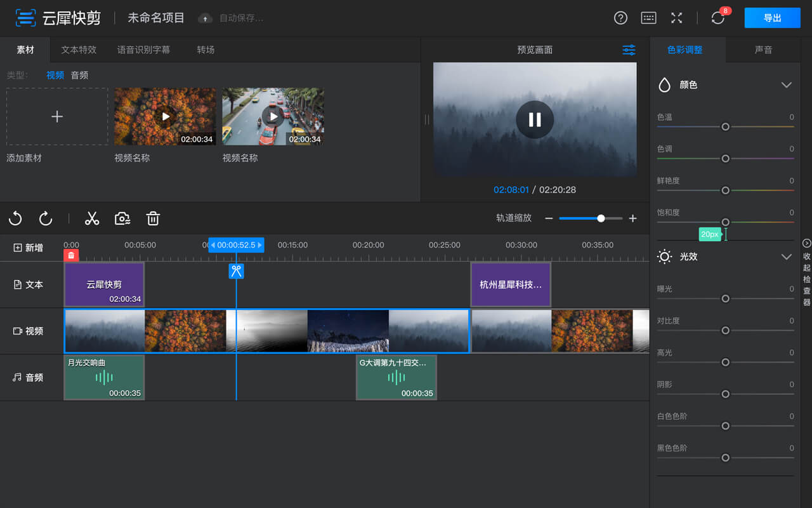
Task: Open the help question mark icon
Action: coord(620,18)
